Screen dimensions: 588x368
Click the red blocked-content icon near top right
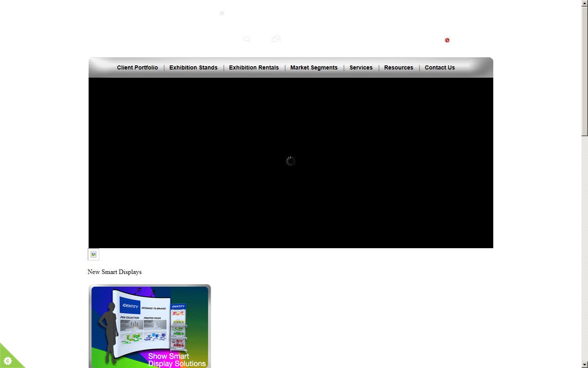(x=447, y=40)
